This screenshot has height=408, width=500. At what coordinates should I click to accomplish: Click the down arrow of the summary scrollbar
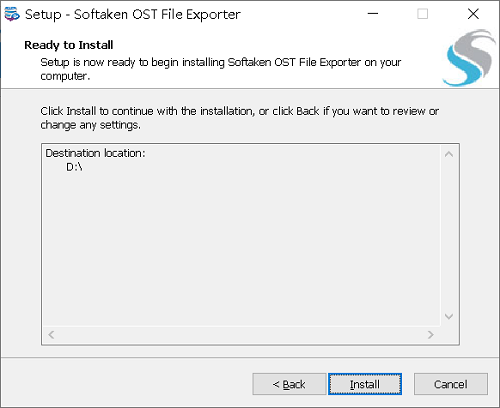click(449, 316)
